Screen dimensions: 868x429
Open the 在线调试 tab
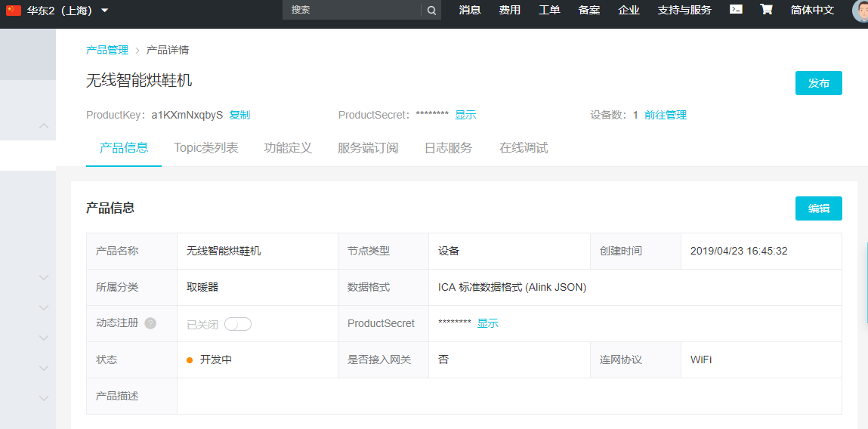(x=524, y=148)
